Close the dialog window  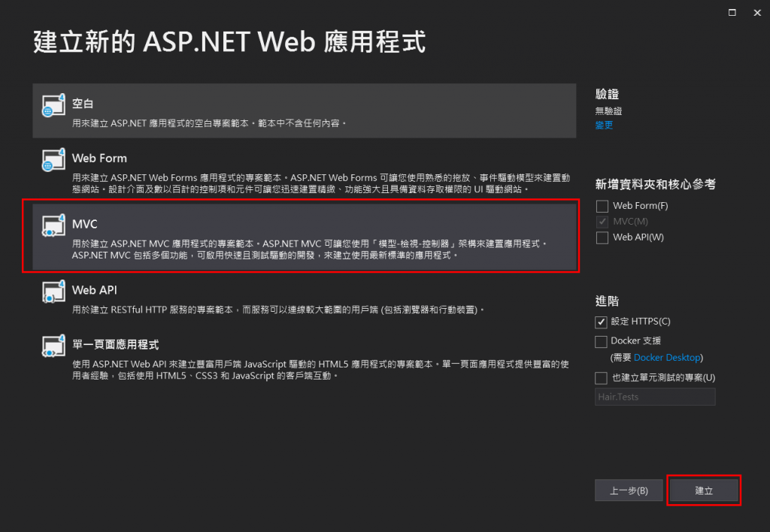pos(757,12)
